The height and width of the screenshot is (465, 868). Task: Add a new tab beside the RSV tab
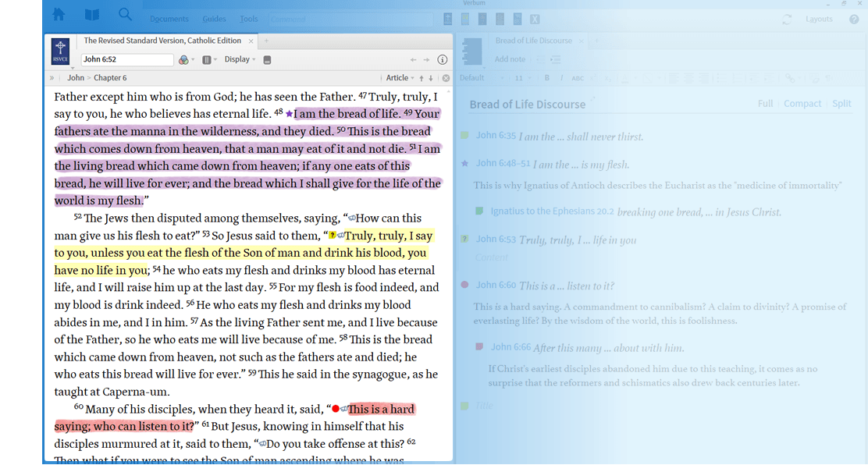266,41
